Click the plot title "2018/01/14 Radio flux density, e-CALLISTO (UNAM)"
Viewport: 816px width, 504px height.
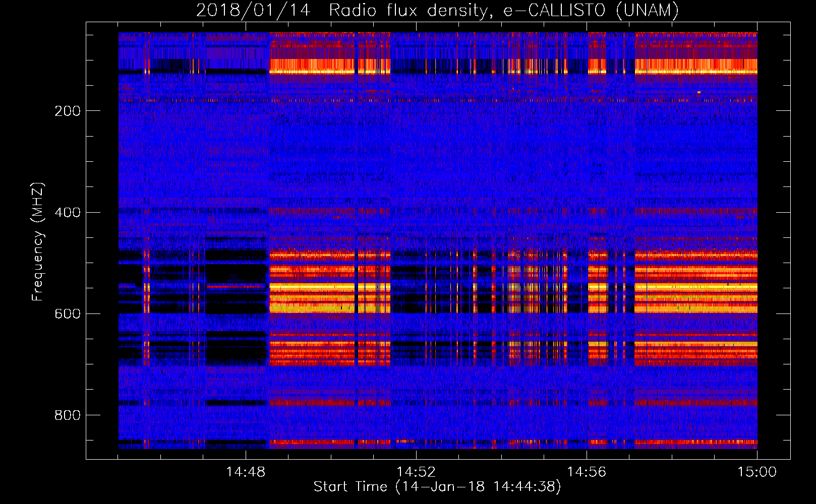(x=438, y=10)
